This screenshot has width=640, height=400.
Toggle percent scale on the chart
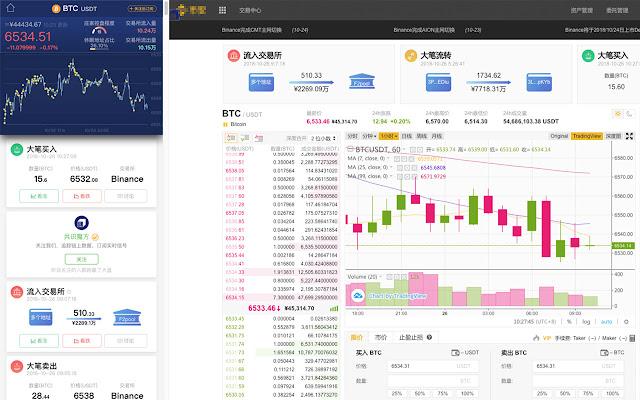(569, 322)
